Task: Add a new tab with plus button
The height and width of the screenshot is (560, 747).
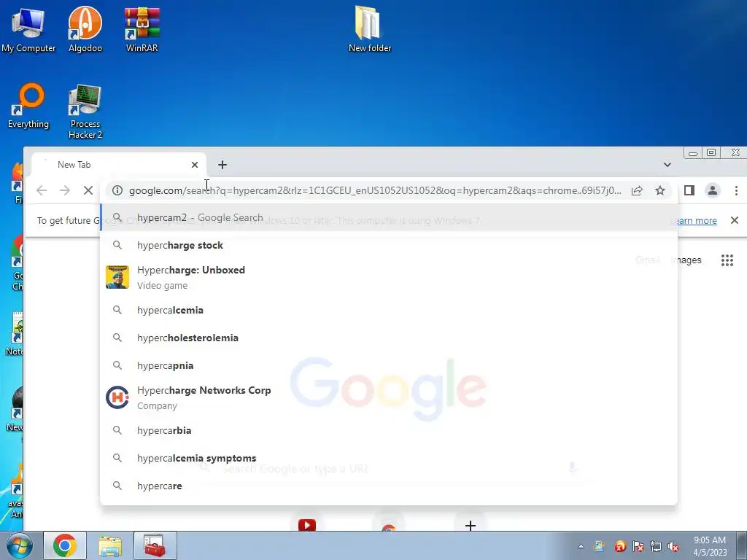Action: pyautogui.click(x=222, y=165)
